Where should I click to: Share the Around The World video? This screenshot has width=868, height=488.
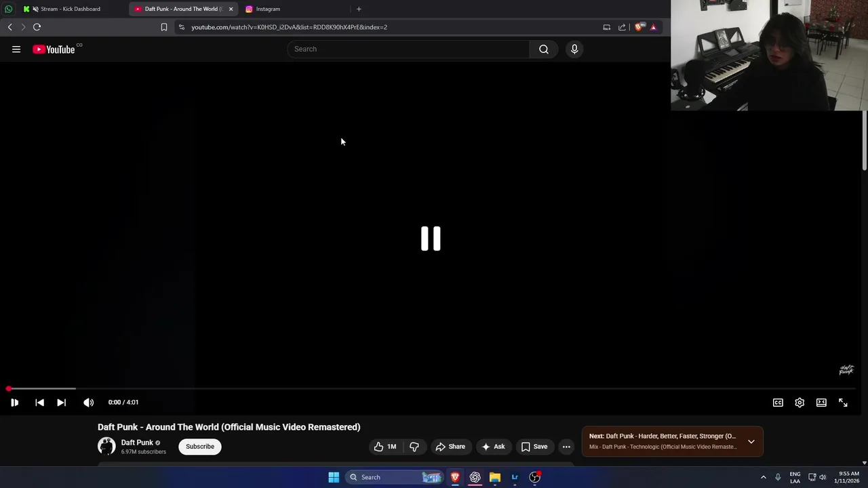[x=450, y=447]
